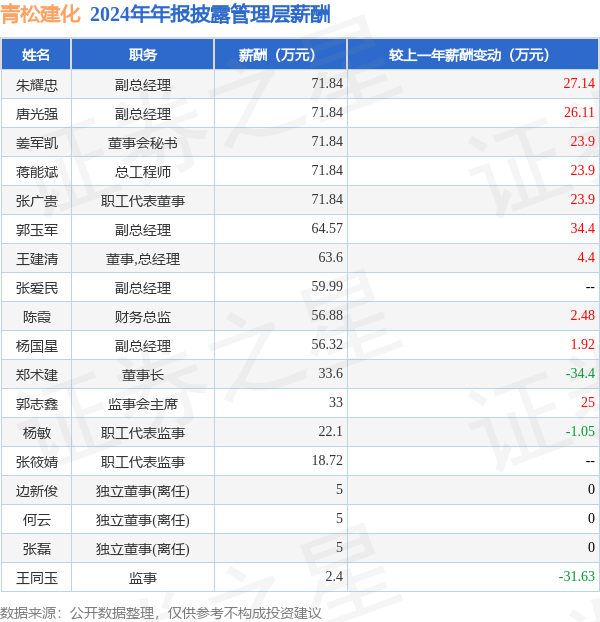Click the salary value 63.6

click(x=330, y=257)
